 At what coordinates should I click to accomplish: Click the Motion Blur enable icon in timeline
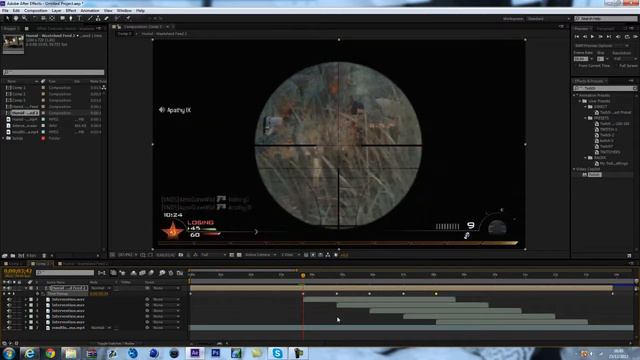coord(151,273)
